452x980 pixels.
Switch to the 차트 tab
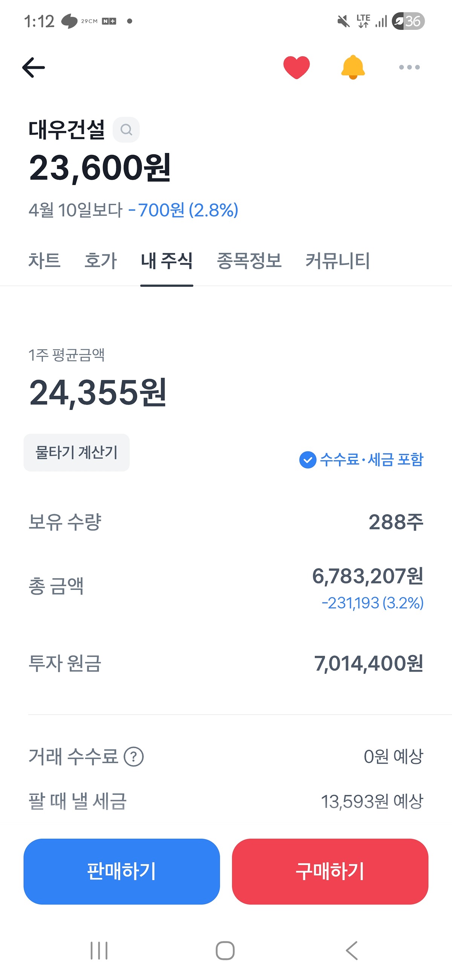44,261
